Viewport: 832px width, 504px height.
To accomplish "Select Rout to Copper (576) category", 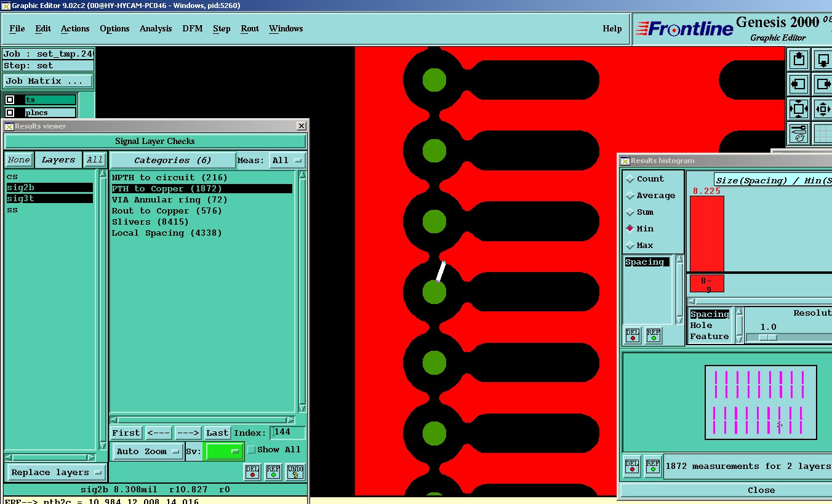I will [167, 211].
